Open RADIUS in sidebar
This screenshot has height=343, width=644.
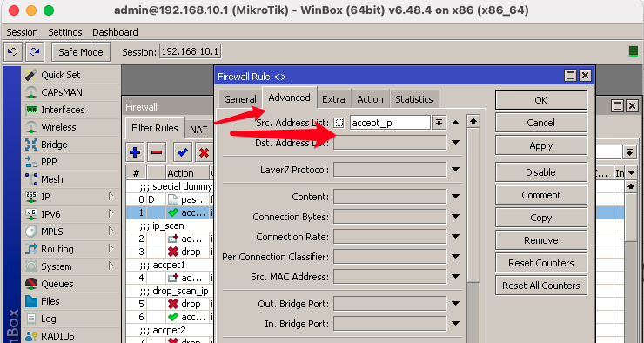(57, 336)
